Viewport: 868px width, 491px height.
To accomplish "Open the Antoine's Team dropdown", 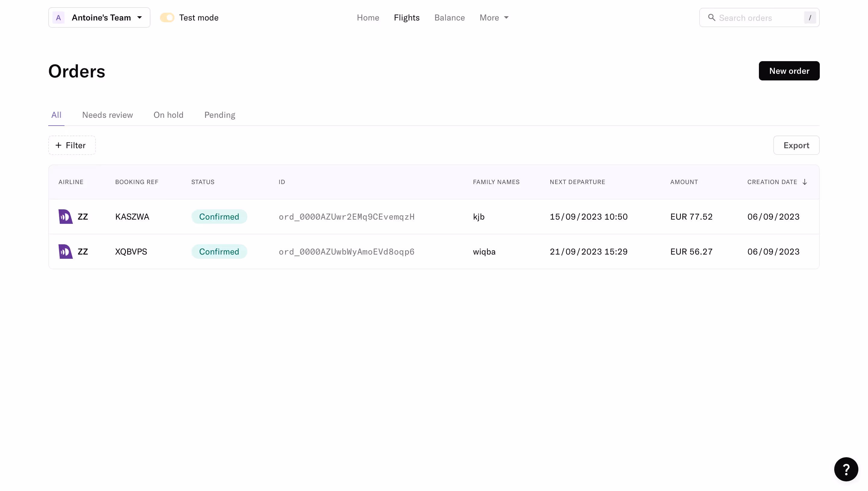I will 139,17.
